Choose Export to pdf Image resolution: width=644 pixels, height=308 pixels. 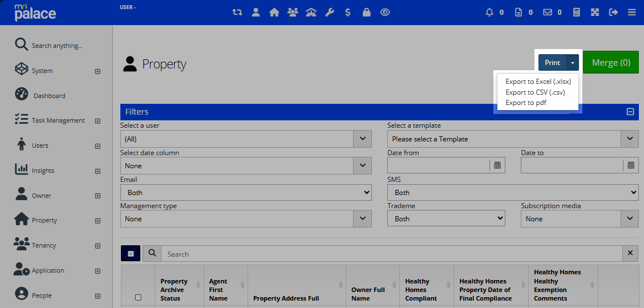coord(526,103)
